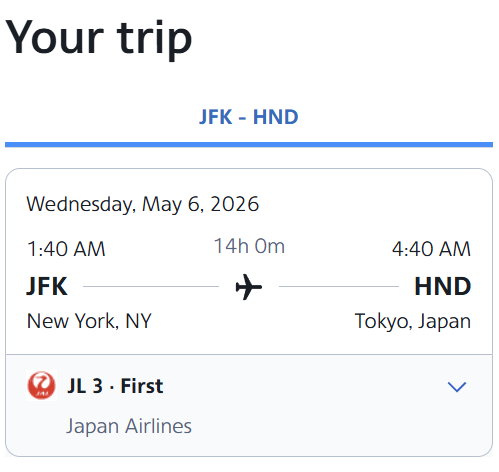
Task: Click the Japan Airlines red crane logo
Action: pos(41,385)
